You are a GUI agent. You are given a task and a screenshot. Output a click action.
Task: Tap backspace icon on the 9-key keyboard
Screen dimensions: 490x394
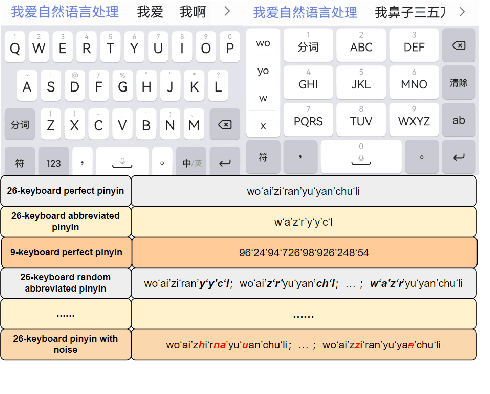coord(459,45)
